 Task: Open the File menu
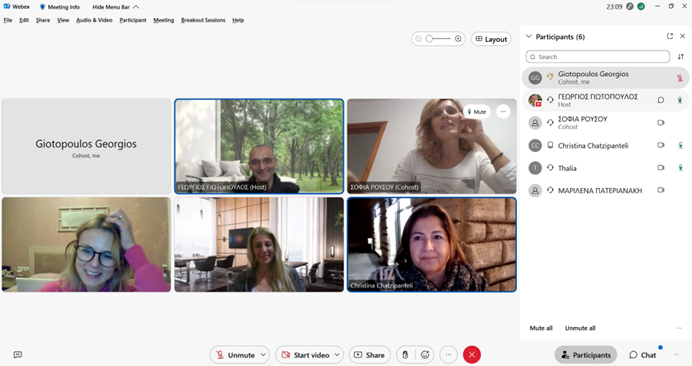click(x=8, y=20)
